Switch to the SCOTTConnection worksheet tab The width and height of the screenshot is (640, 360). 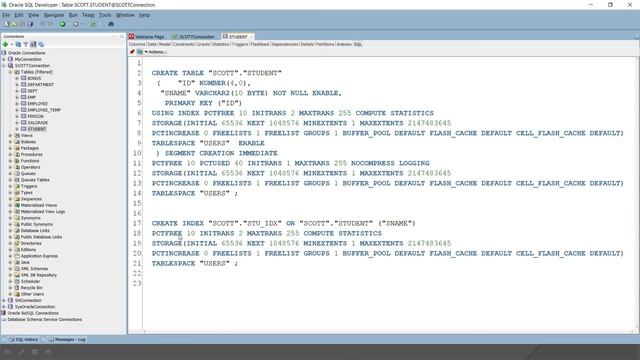194,37
